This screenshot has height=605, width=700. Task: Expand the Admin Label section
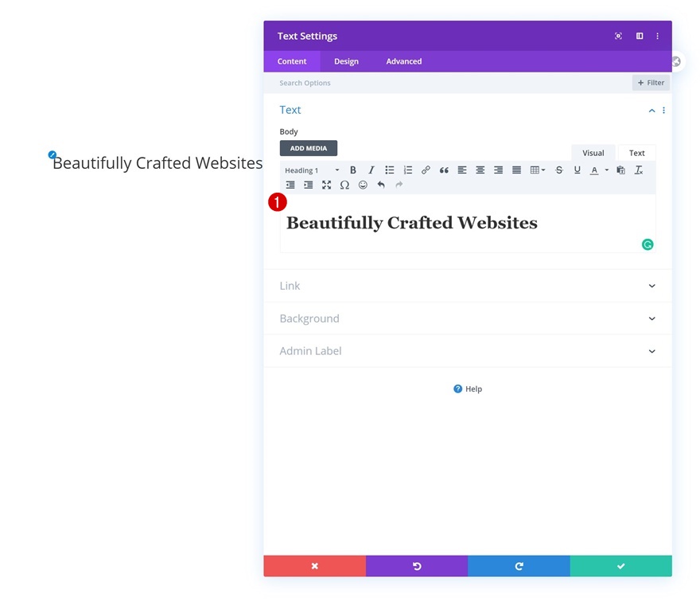[x=468, y=351]
